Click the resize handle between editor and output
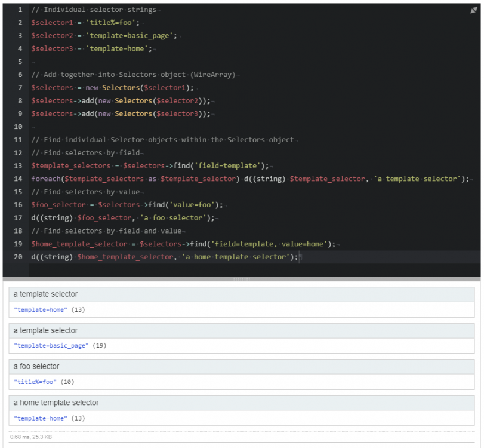Screen dimensions: 484x448 pyautogui.click(x=242, y=279)
